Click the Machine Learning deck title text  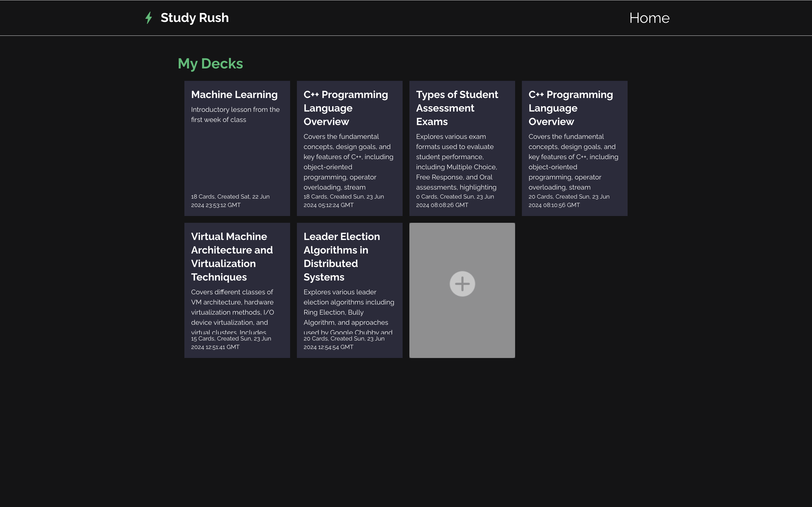coord(234,95)
